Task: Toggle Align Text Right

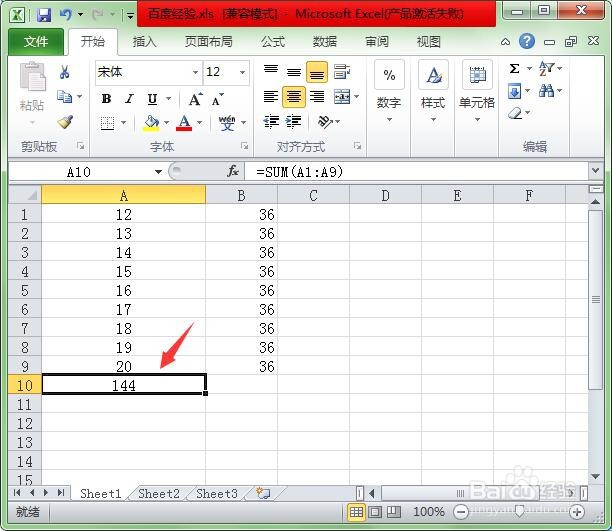Action: point(317,96)
